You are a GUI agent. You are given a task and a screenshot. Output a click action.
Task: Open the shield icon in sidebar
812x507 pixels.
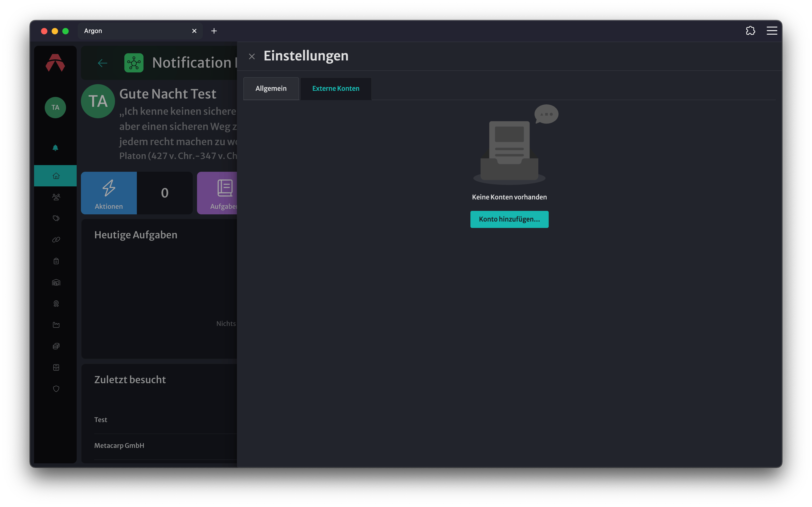[x=56, y=389]
